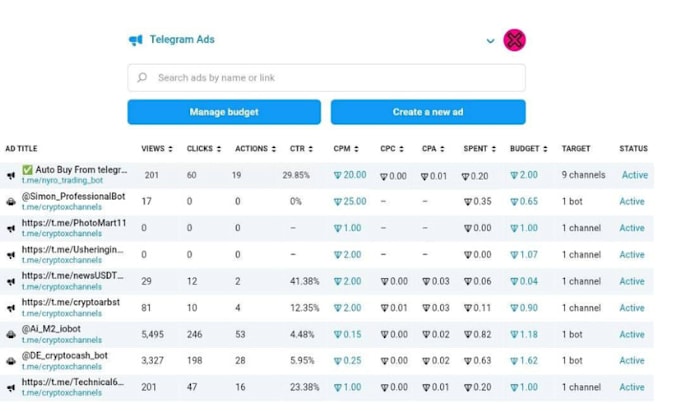This screenshot has width=680, height=411.
Task: Focus the Search ads by name field
Action: pyautogui.click(x=326, y=78)
